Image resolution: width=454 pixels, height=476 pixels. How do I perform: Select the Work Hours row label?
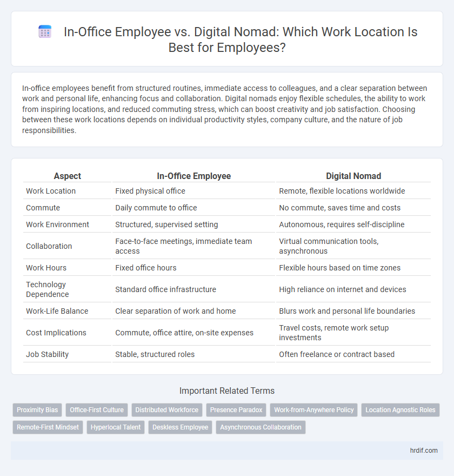(x=46, y=268)
